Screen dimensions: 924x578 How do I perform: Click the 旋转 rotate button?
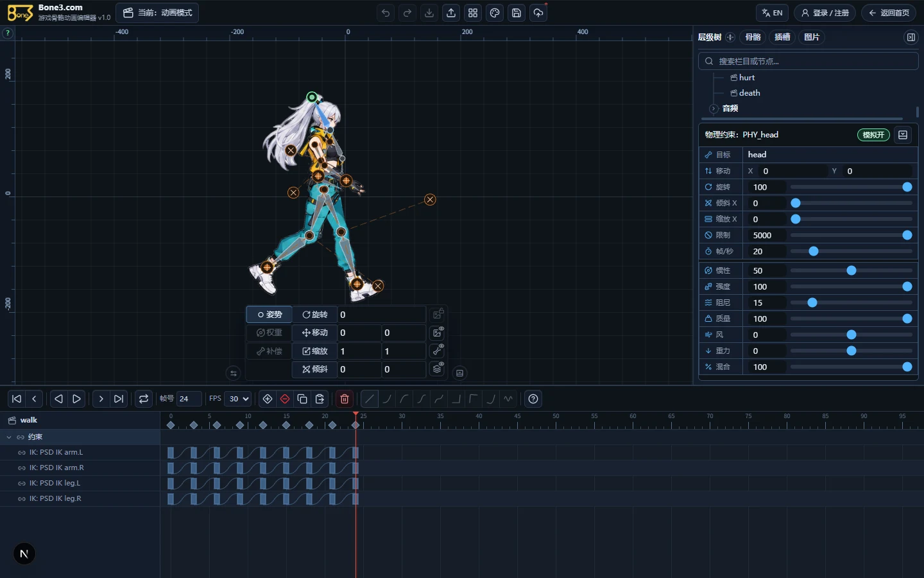pyautogui.click(x=314, y=315)
